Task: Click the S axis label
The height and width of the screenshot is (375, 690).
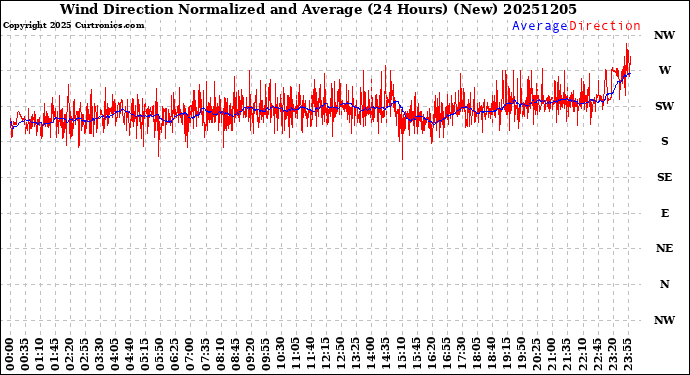Action: [664, 141]
